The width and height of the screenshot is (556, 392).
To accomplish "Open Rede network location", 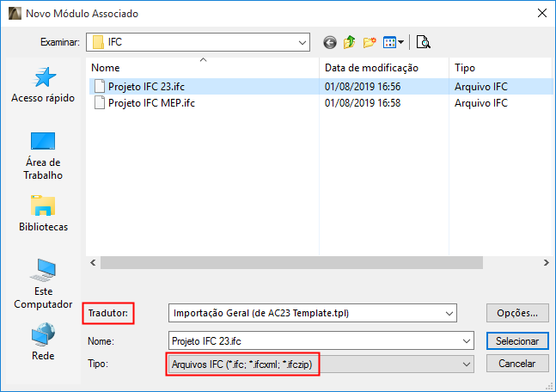I will [43, 341].
